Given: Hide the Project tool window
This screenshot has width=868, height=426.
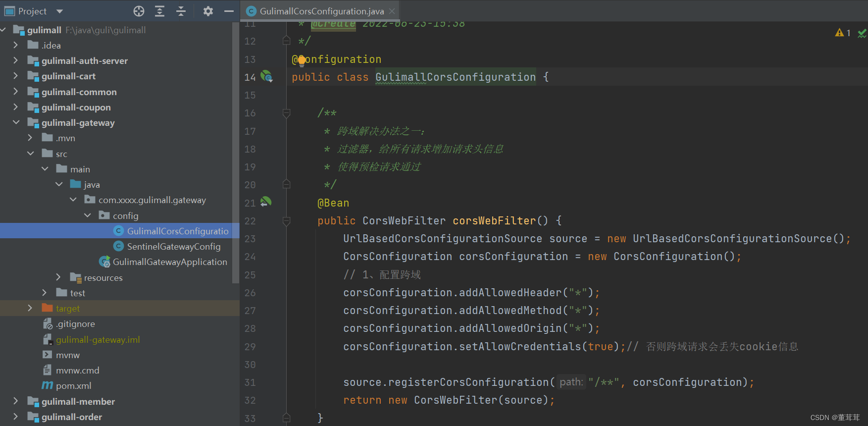Looking at the screenshot, I should pos(229,11).
